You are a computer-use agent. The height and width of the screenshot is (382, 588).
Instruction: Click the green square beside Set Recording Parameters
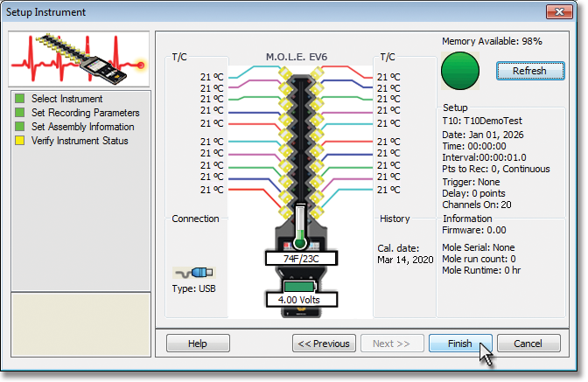pos(19,113)
